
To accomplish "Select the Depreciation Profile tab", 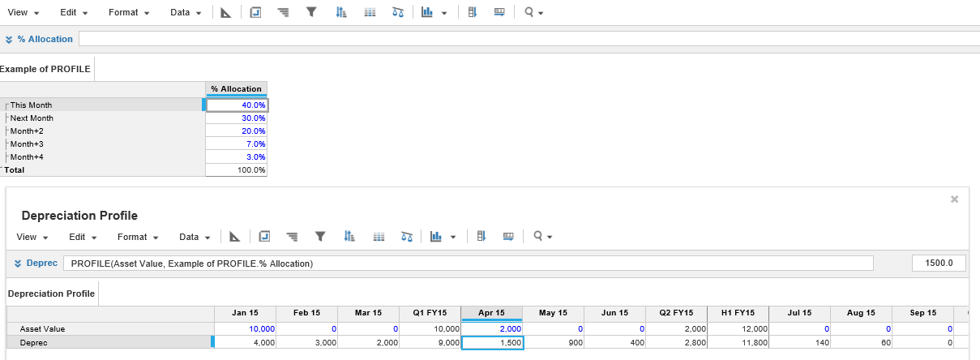I will tap(52, 294).
